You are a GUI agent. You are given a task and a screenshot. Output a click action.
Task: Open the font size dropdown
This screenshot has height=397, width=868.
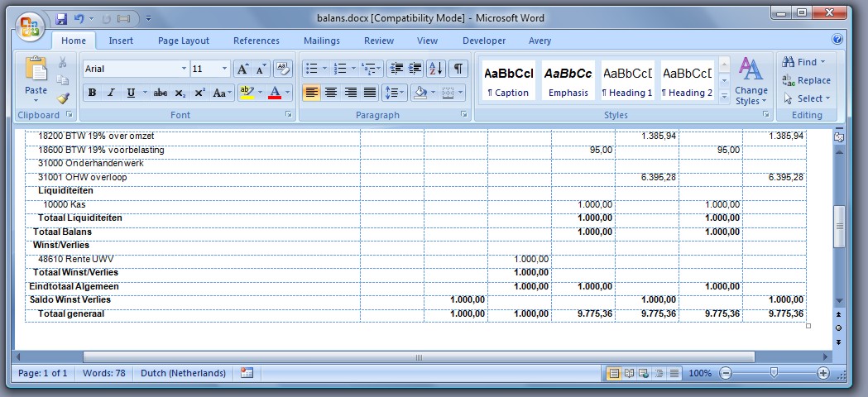pos(224,69)
